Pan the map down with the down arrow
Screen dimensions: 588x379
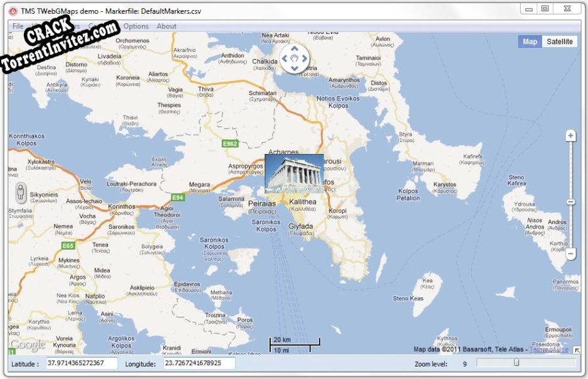pyautogui.click(x=295, y=69)
